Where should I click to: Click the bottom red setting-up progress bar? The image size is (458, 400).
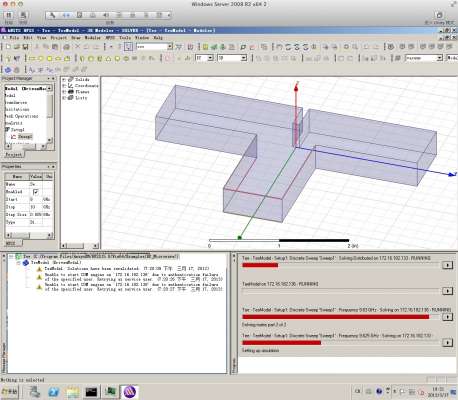(x=282, y=343)
